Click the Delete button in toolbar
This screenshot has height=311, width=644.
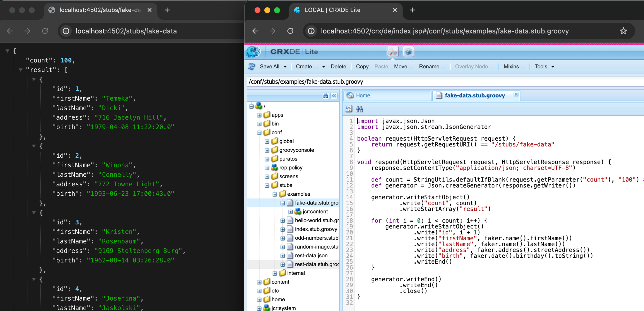(x=338, y=66)
